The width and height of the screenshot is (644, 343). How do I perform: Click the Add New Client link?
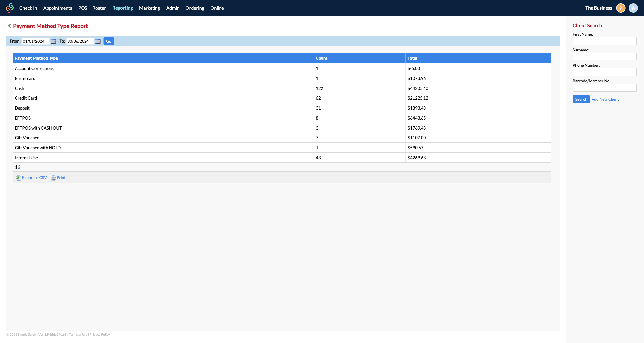tap(605, 99)
